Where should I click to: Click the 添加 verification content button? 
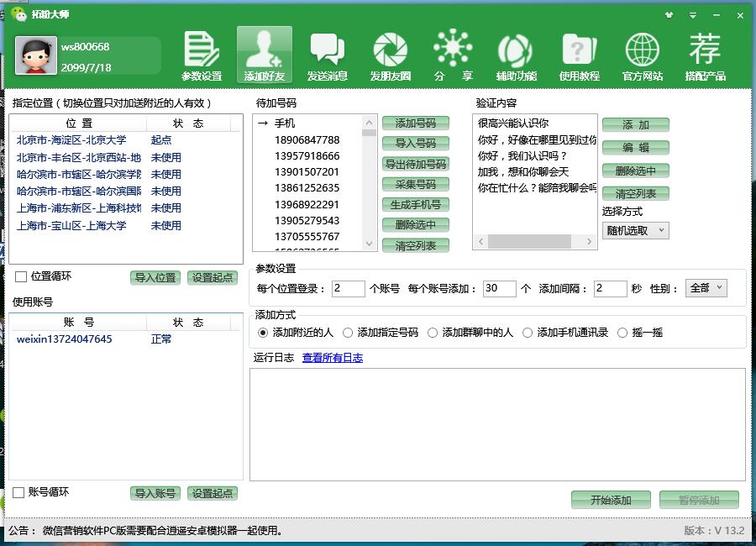pos(636,125)
